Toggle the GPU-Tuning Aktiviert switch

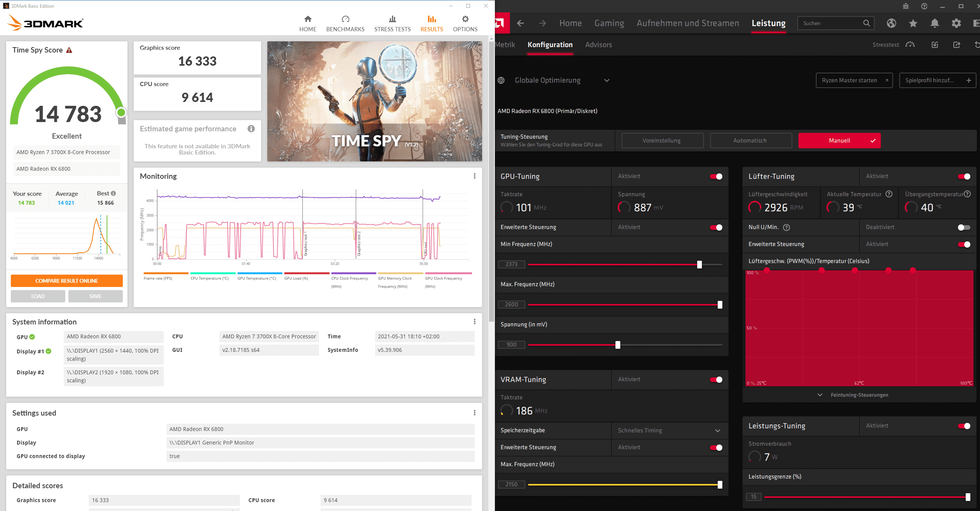[x=716, y=177]
